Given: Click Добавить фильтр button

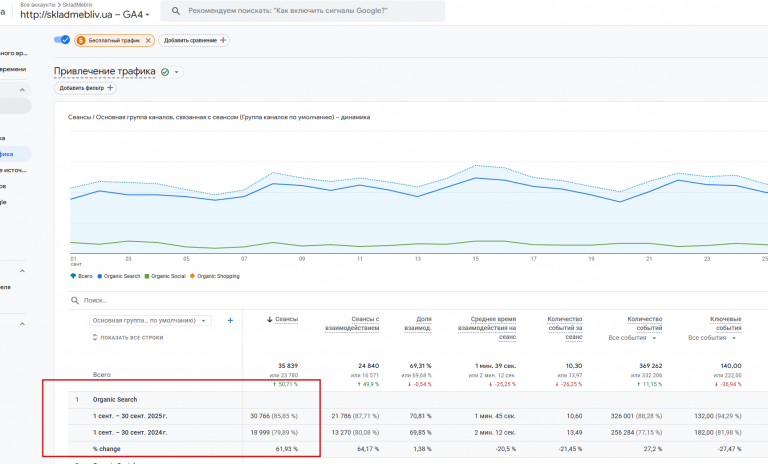Looking at the screenshot, I should [85, 88].
